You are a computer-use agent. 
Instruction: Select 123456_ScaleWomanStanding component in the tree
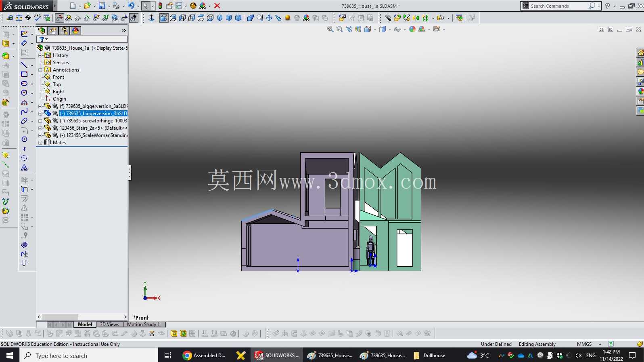click(93, 135)
